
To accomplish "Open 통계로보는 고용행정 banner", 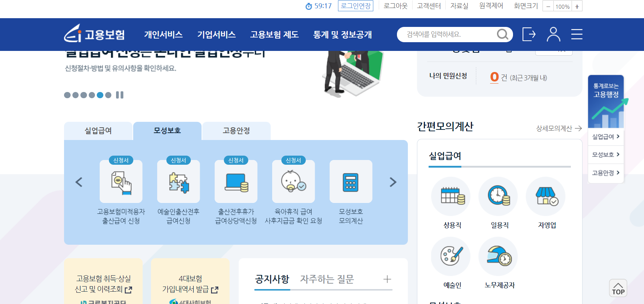I will point(606,101).
